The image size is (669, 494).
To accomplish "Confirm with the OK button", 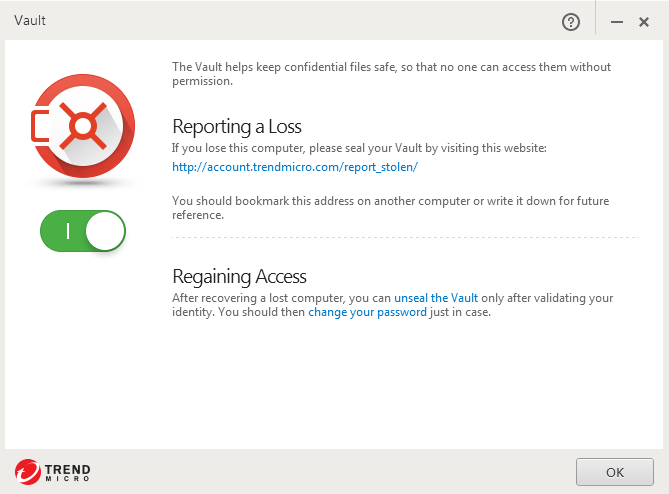I will coord(614,472).
